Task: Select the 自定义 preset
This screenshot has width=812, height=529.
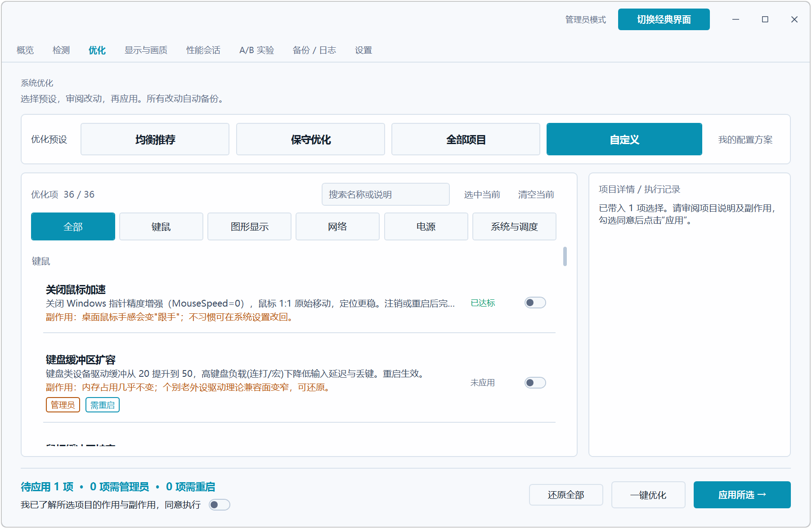Action: pyautogui.click(x=624, y=140)
